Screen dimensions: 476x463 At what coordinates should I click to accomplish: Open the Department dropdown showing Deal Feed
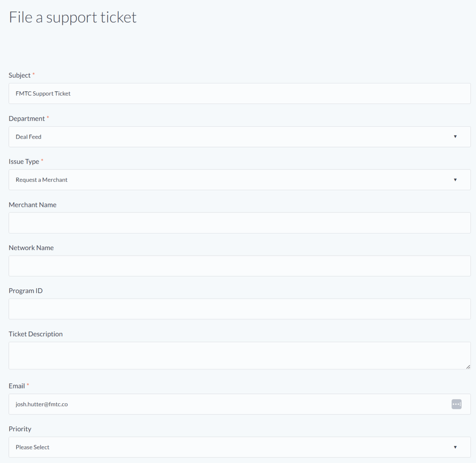[239, 137]
